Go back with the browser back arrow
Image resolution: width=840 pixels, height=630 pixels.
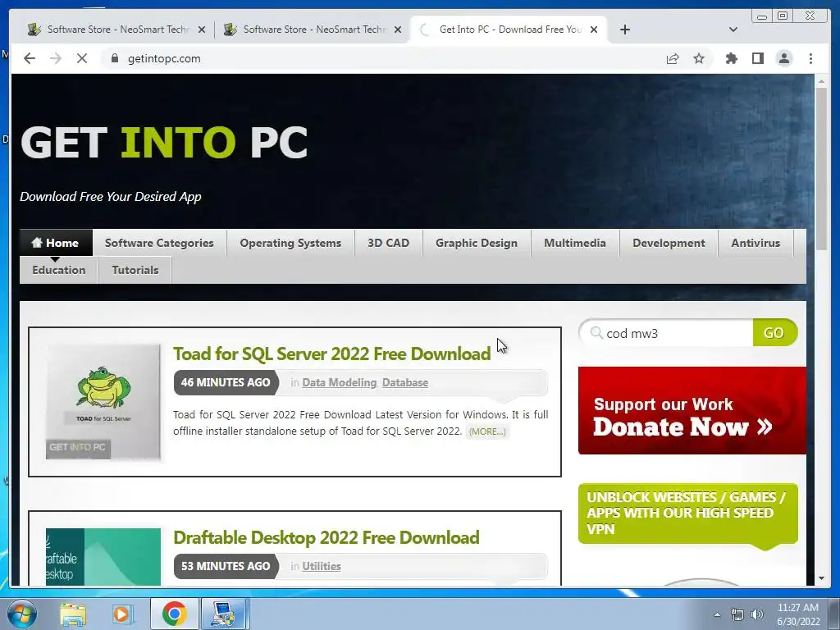coord(30,58)
